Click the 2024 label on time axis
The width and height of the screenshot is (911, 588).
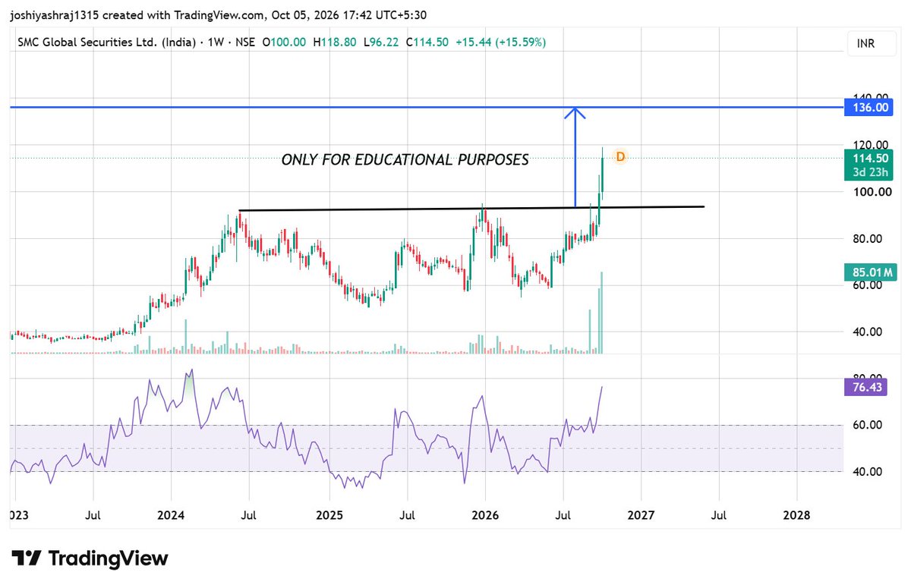pos(172,516)
